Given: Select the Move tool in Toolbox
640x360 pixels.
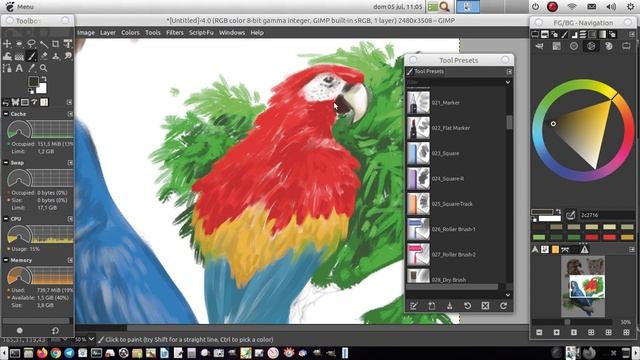Looking at the screenshot, I should tap(7, 44).
